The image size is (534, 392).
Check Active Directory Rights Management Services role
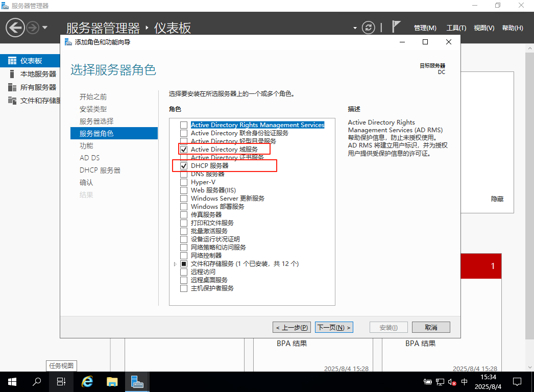184,125
